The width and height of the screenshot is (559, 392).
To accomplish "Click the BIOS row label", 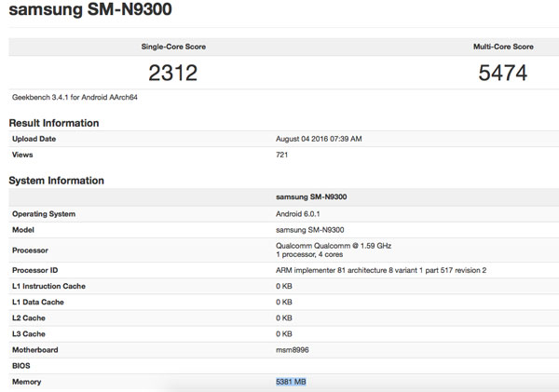I will coord(21,366).
